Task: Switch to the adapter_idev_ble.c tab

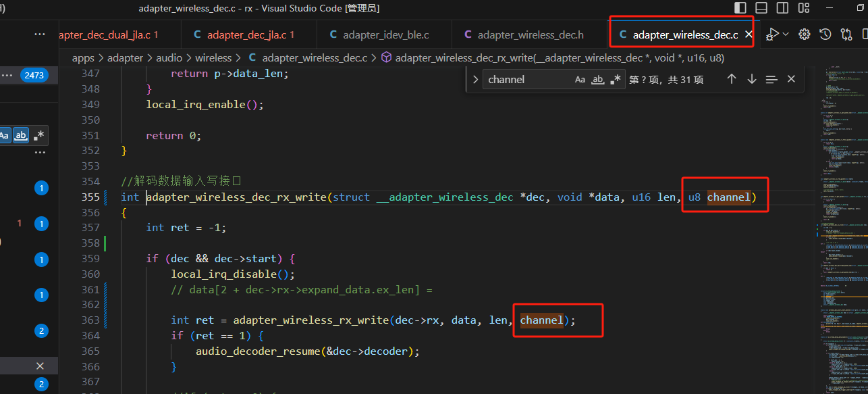Action: coord(379,34)
